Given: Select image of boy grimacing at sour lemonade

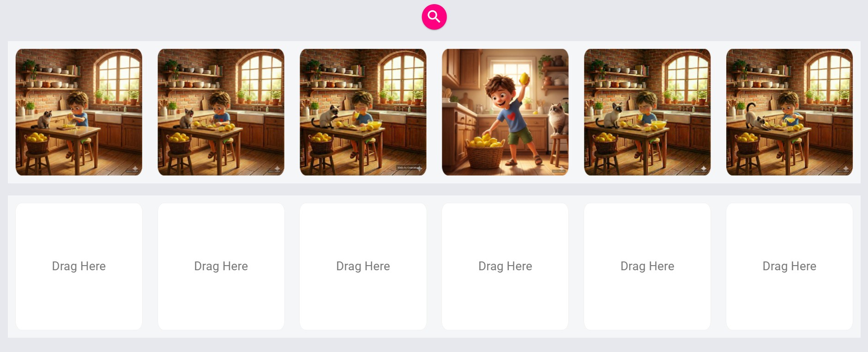Looking at the screenshot, I should 647,112.
